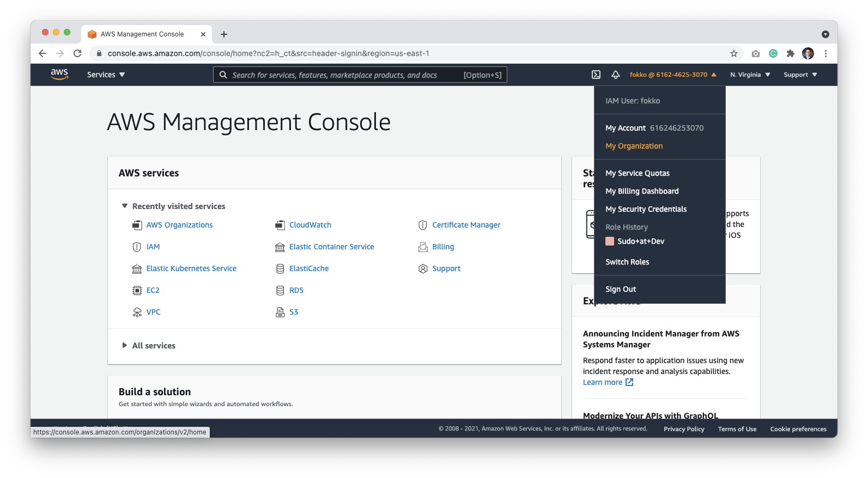Open the Privacy Policy footer link
Image resolution: width=868 pixels, height=478 pixels.
684,429
